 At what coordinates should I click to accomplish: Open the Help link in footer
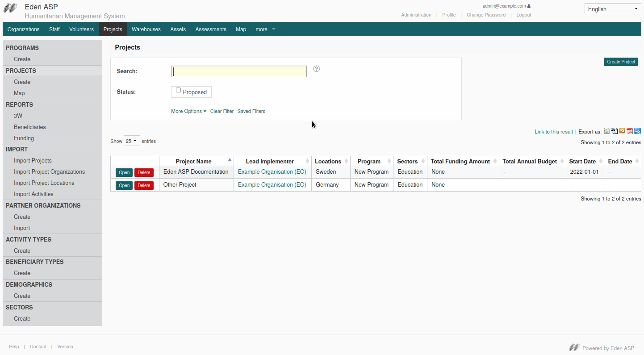pyautogui.click(x=14, y=347)
